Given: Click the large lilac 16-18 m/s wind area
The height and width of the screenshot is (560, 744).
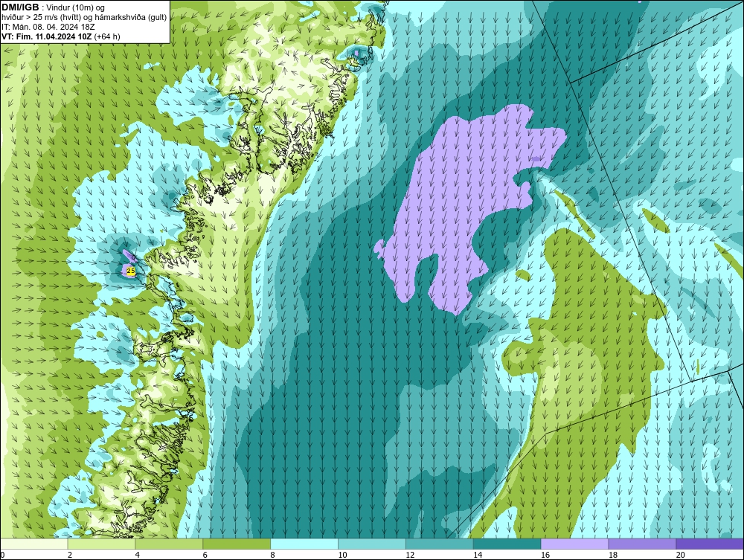Looking at the screenshot, I should pos(455,199).
